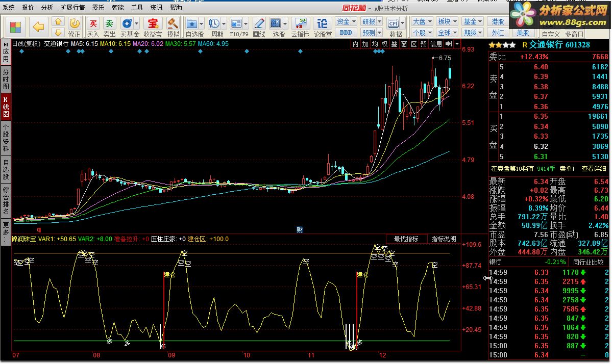Switch to the 个股资料 side tab
Screen dimensions: 612x364
click(6, 137)
